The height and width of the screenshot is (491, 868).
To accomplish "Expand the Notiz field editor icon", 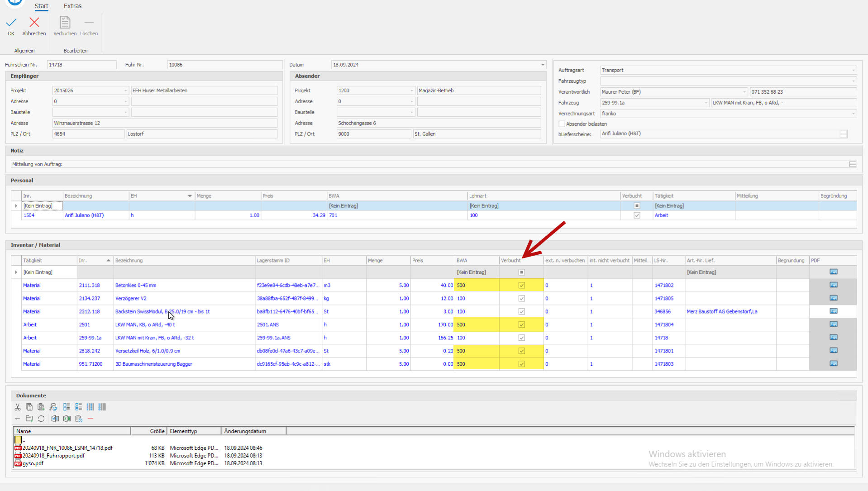I will [x=853, y=164].
